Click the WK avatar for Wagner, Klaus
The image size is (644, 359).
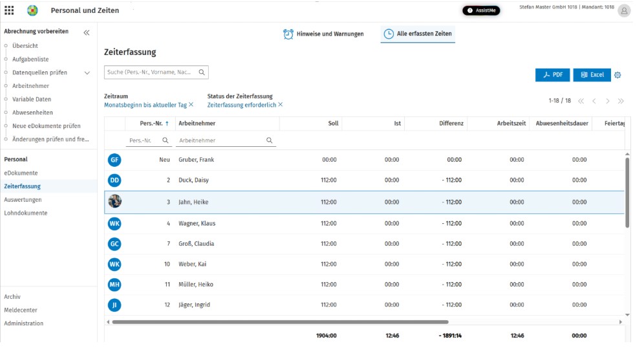[x=114, y=223]
